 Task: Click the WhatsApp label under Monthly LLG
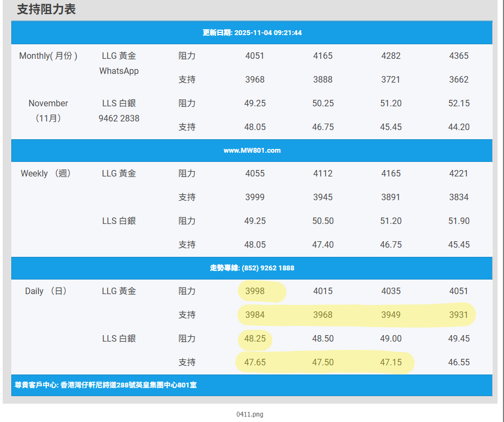(119, 71)
